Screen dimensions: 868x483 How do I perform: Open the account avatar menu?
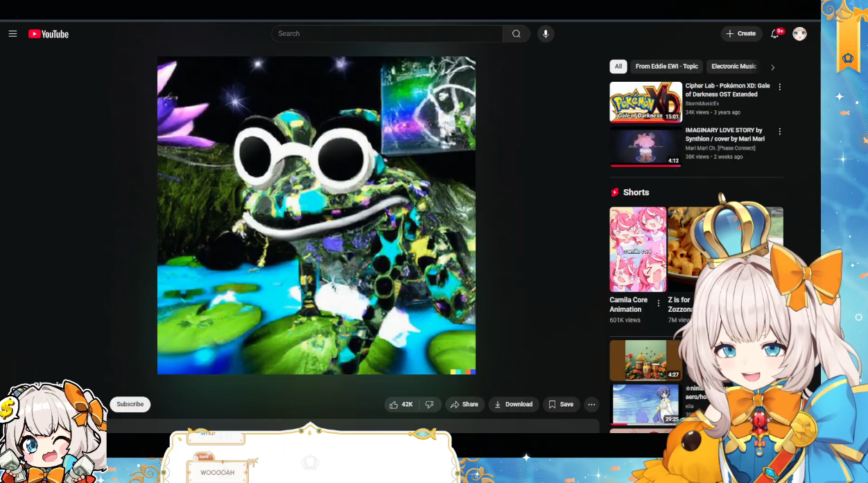[799, 34]
